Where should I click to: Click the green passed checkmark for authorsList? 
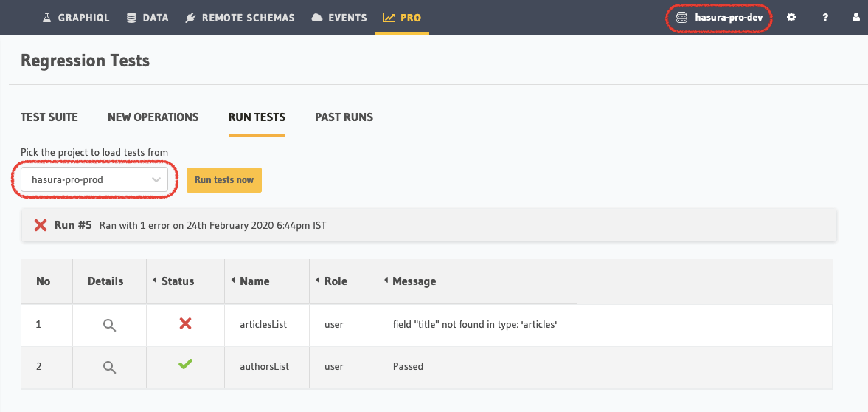[x=185, y=365]
